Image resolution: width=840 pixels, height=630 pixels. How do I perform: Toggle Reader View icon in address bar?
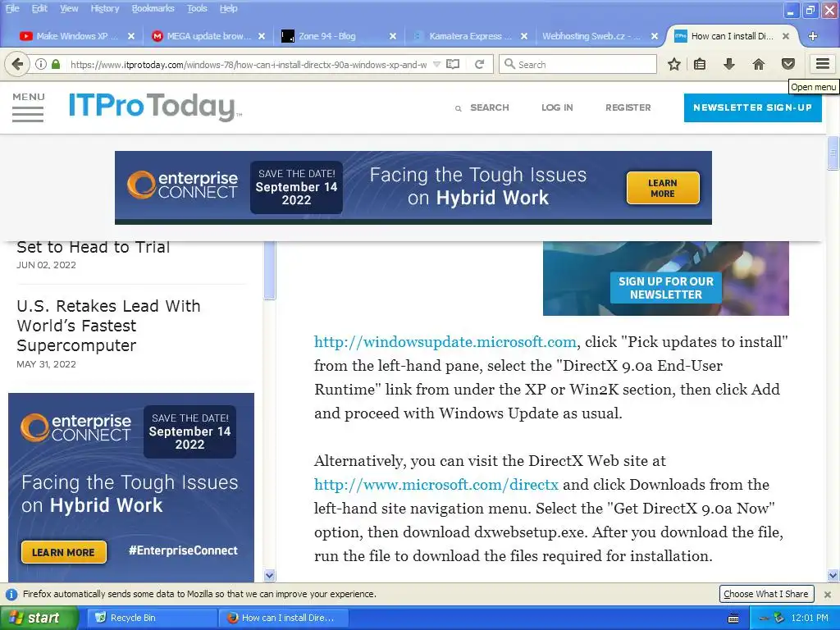(x=453, y=64)
